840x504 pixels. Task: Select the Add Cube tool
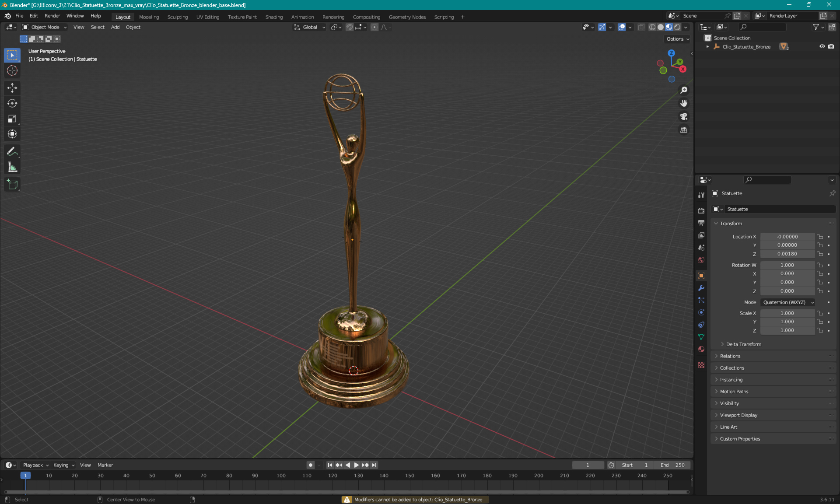coord(12,185)
